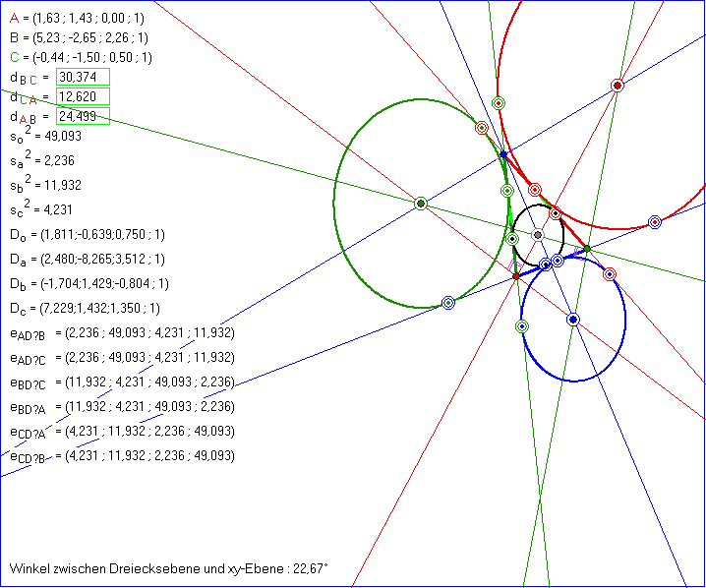Select the green triangle vertex C point
This screenshot has height=588, width=706.
[x=587, y=249]
